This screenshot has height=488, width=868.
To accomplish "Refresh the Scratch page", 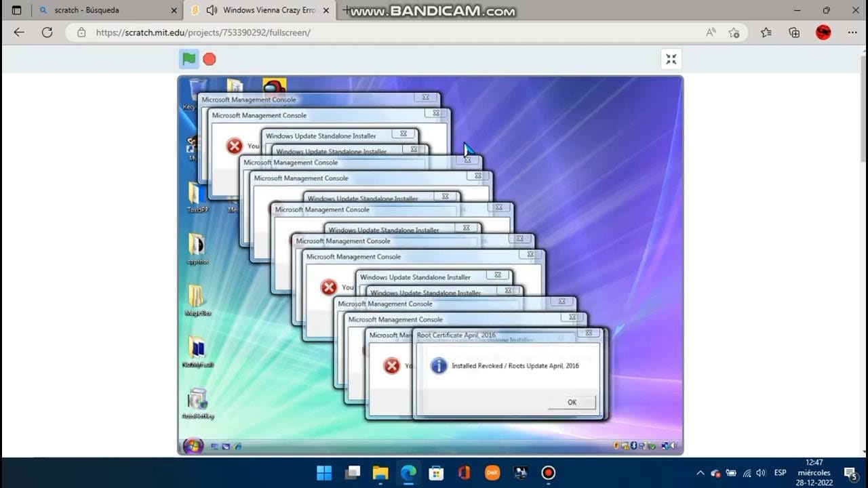I will [x=47, y=33].
